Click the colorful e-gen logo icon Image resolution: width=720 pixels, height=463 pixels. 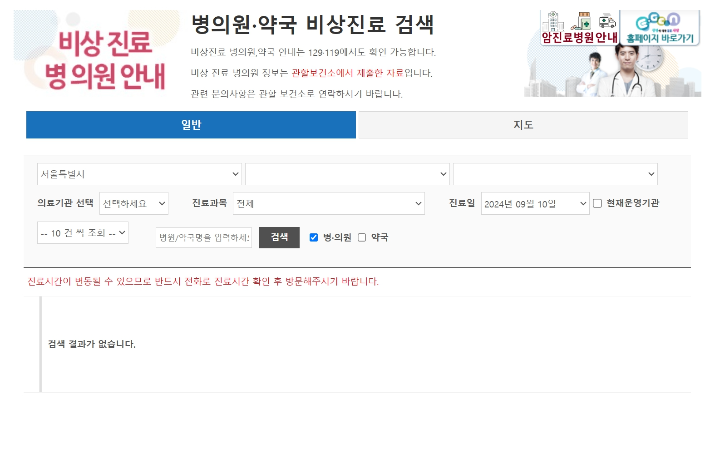pyautogui.click(x=658, y=22)
